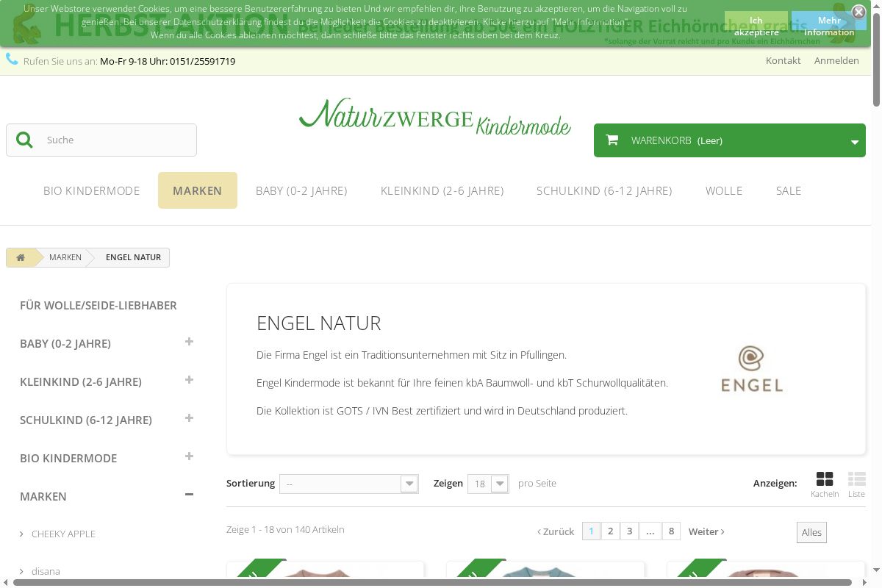This screenshot has height=588, width=882.
Task: Switch to Kacheln grid view
Action: coord(825,484)
